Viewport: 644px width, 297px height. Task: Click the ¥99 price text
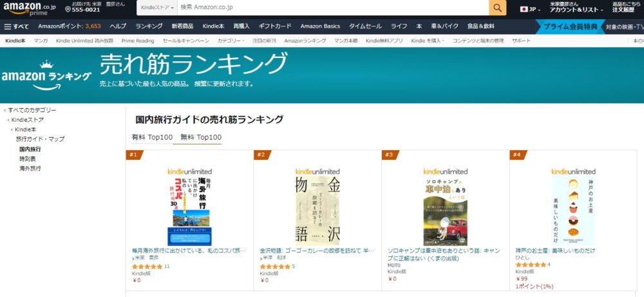point(522,278)
